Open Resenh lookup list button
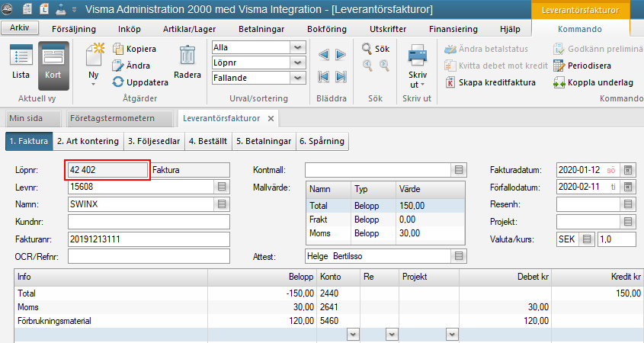The height and width of the screenshot is (343, 644). point(628,204)
